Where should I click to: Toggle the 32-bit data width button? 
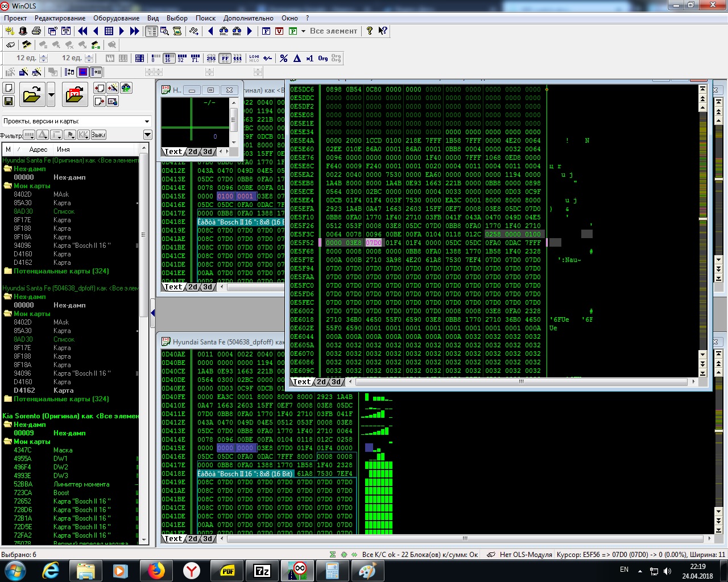pyautogui.click(x=181, y=58)
